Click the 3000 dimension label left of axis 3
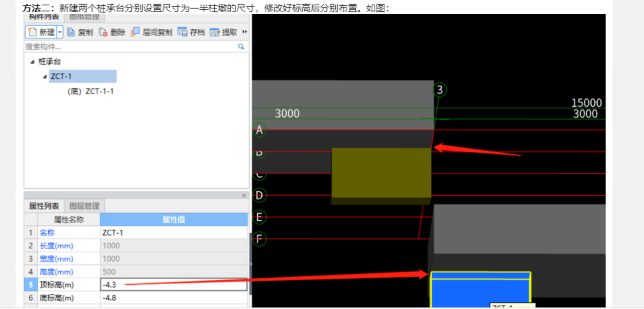644x309 pixels. (287, 114)
